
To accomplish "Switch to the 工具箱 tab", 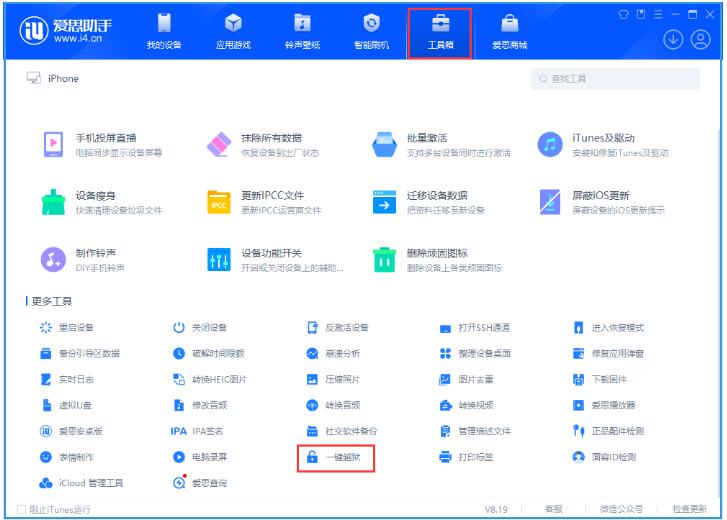I will (x=440, y=30).
